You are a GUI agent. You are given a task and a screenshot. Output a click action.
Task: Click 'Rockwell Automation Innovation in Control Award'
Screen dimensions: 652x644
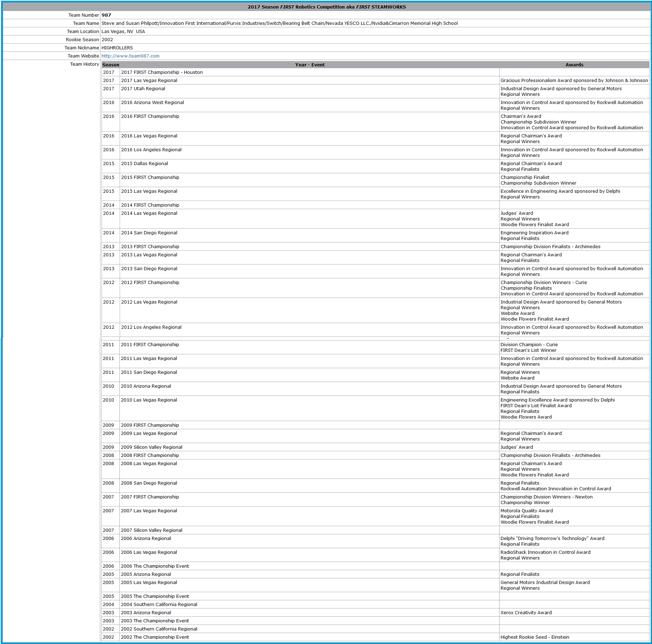coord(556,489)
